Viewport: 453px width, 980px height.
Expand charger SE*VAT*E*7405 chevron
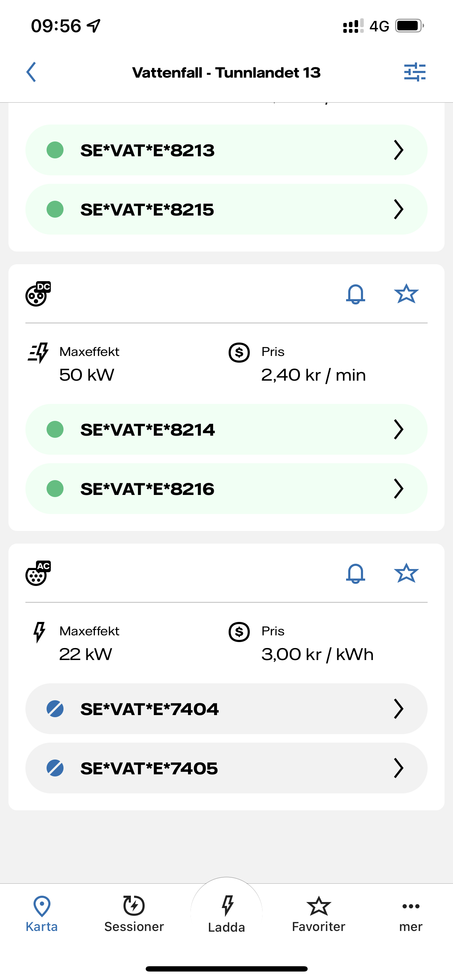[x=398, y=768]
